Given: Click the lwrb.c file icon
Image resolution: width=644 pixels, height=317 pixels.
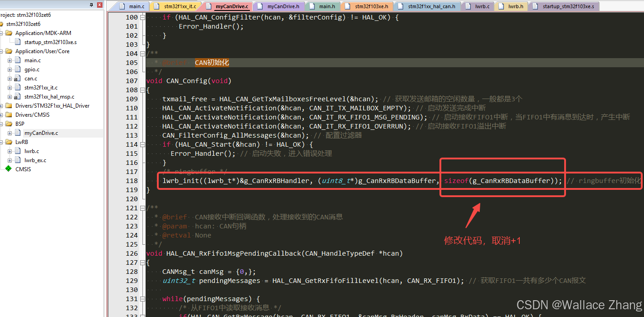Looking at the screenshot, I should pyautogui.click(x=17, y=151).
